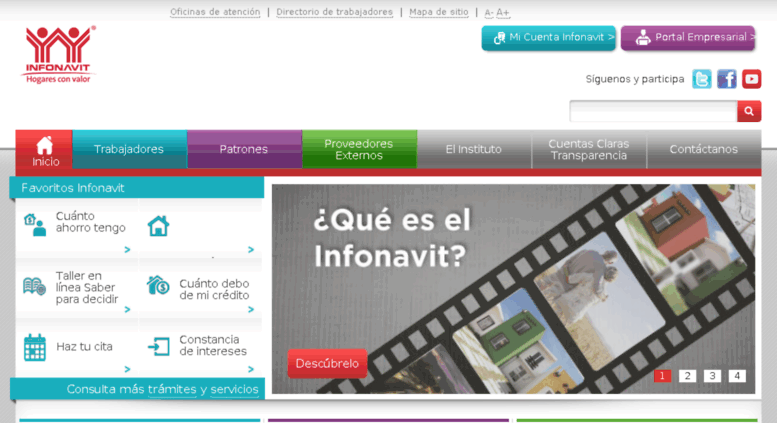Select banner slide 2
This screenshot has width=777, height=423.
click(687, 376)
